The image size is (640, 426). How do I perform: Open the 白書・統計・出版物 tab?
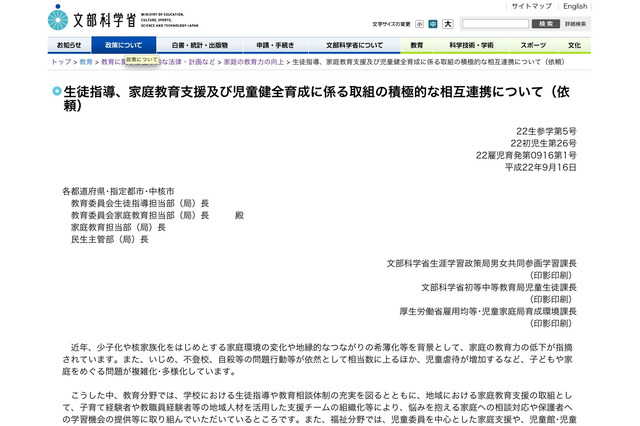tap(200, 45)
